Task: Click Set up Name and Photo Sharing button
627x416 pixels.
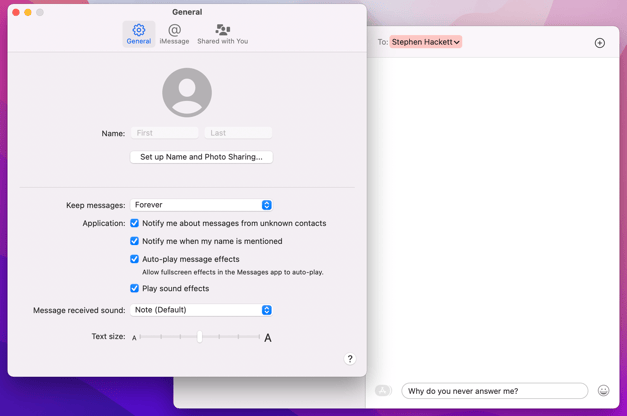Action: [x=201, y=157]
